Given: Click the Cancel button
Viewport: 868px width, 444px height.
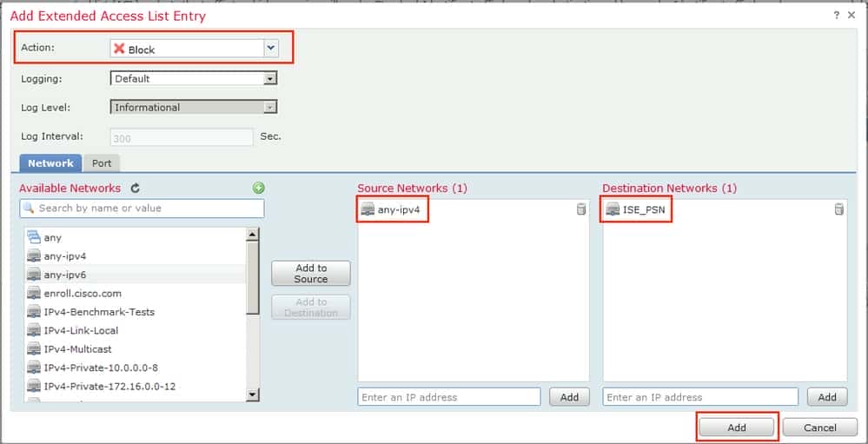Looking at the screenshot, I should (x=820, y=427).
